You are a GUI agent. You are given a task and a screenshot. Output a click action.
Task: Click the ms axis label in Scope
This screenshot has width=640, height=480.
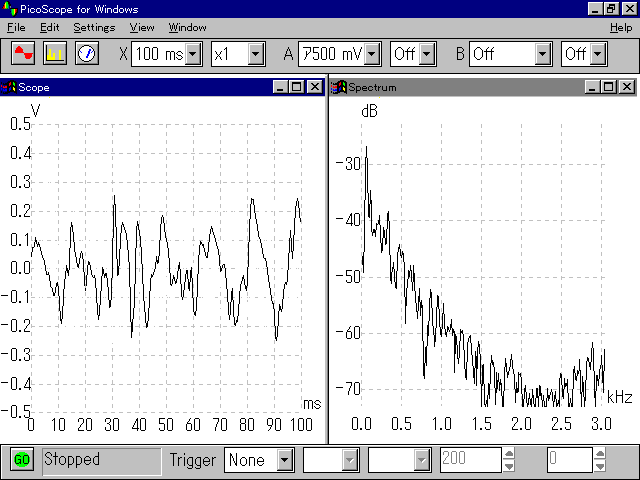pos(312,404)
